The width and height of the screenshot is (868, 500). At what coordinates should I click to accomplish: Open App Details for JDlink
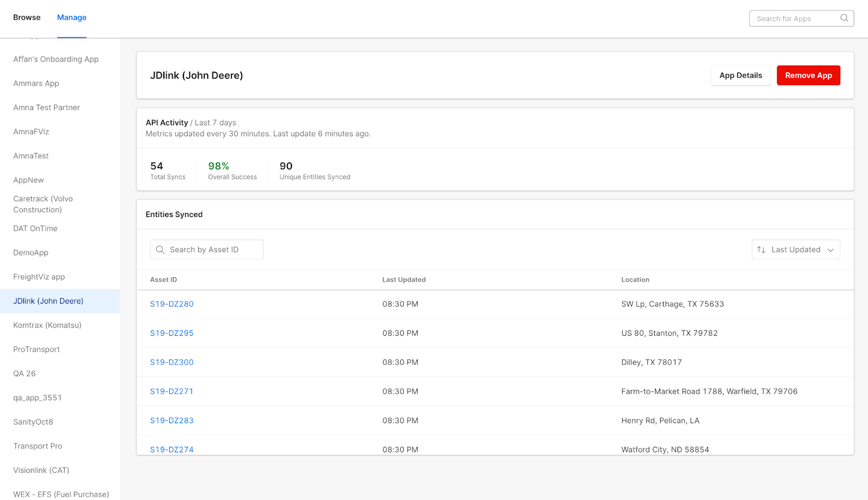tap(741, 75)
